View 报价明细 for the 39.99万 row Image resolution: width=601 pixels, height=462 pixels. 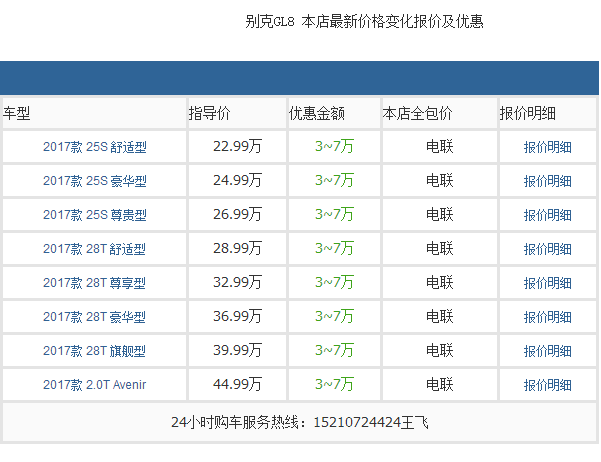(x=548, y=351)
